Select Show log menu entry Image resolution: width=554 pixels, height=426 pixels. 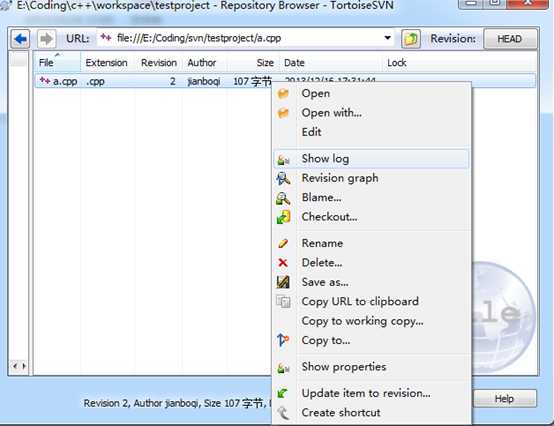click(x=371, y=159)
